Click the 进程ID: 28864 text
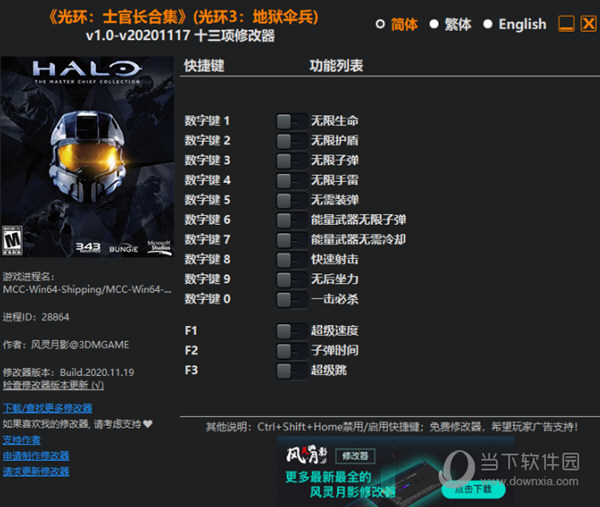 [x=36, y=317]
